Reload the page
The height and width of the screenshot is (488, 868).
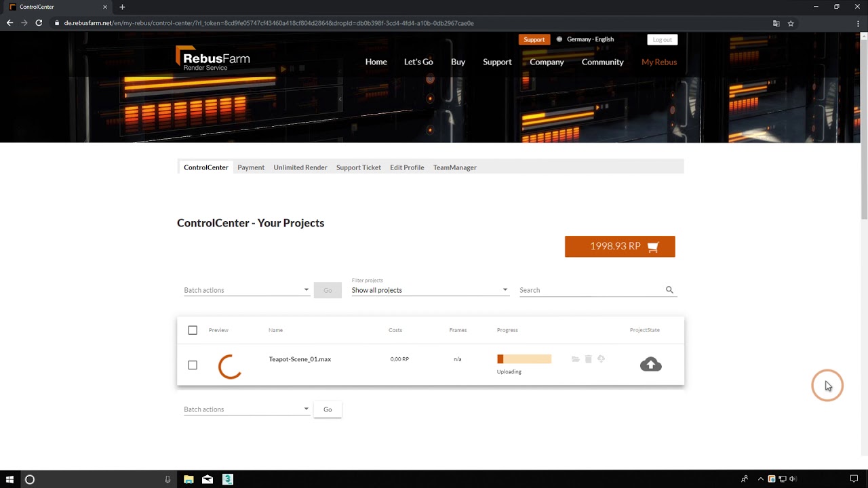pos(39,23)
